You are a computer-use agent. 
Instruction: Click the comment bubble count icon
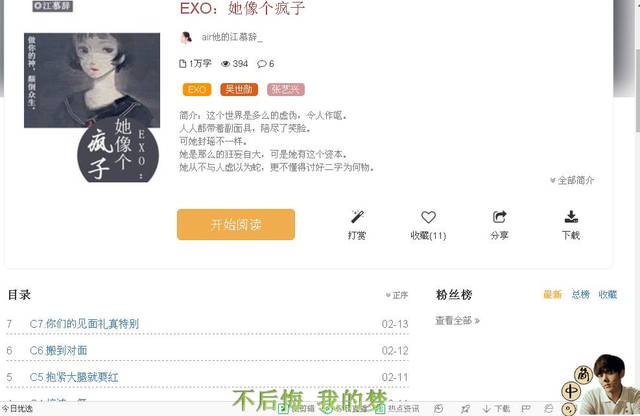point(262,64)
